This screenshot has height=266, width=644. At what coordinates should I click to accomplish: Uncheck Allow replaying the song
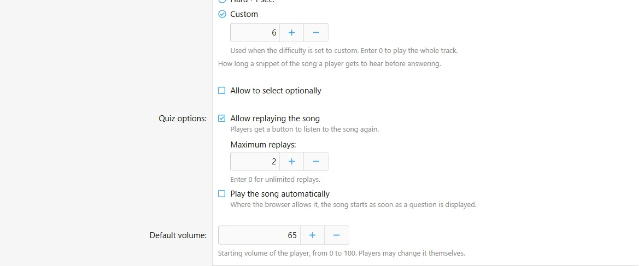[222, 118]
